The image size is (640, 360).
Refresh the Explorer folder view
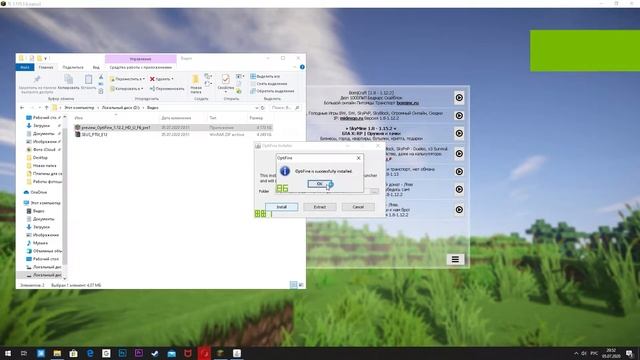tap(263, 108)
